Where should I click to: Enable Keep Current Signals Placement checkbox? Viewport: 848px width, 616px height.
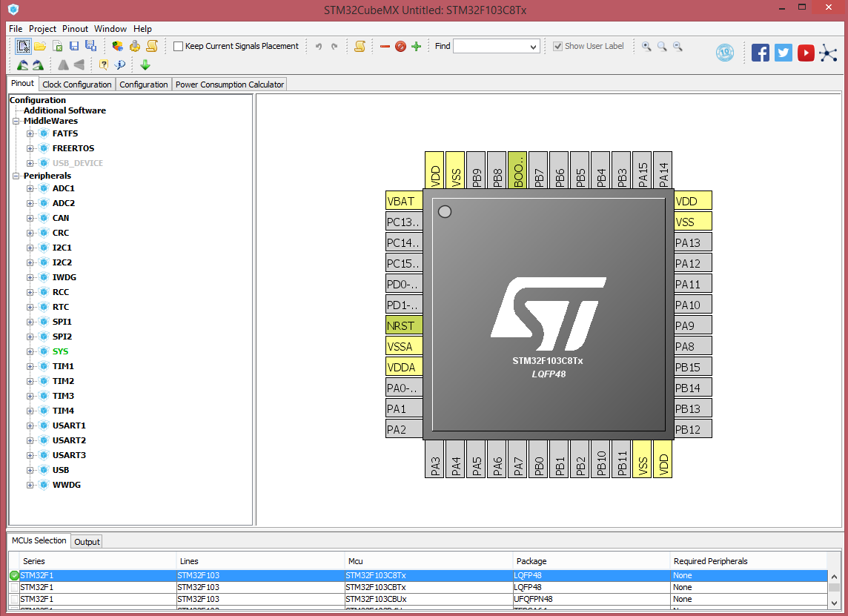point(178,47)
